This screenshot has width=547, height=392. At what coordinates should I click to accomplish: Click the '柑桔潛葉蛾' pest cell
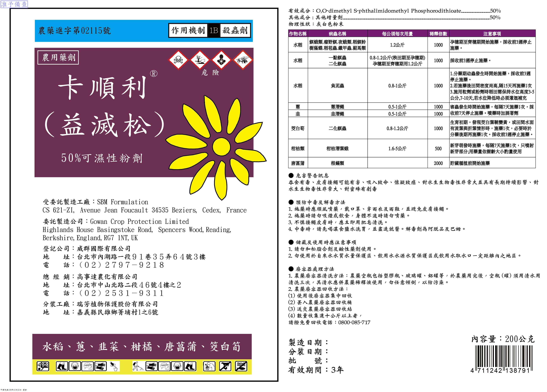click(x=337, y=149)
